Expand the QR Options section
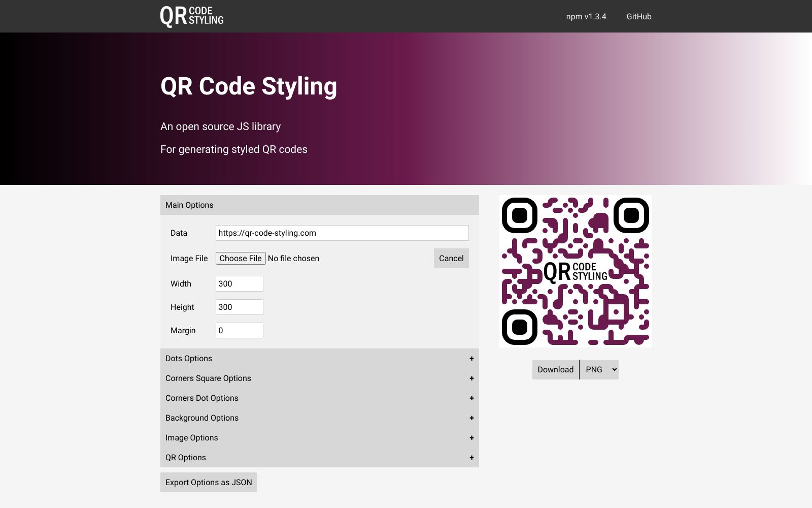Screen dimensions: 812x508 click(x=319, y=457)
